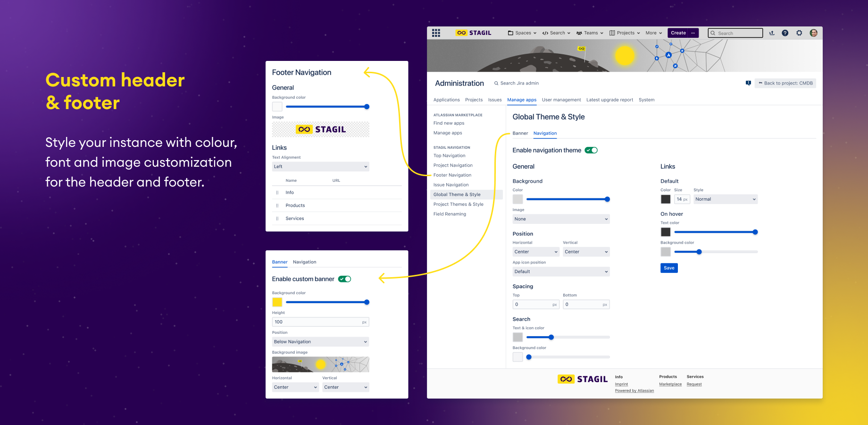868x425 pixels.
Task: Click the feedback icon near Back to project
Action: 748,83
